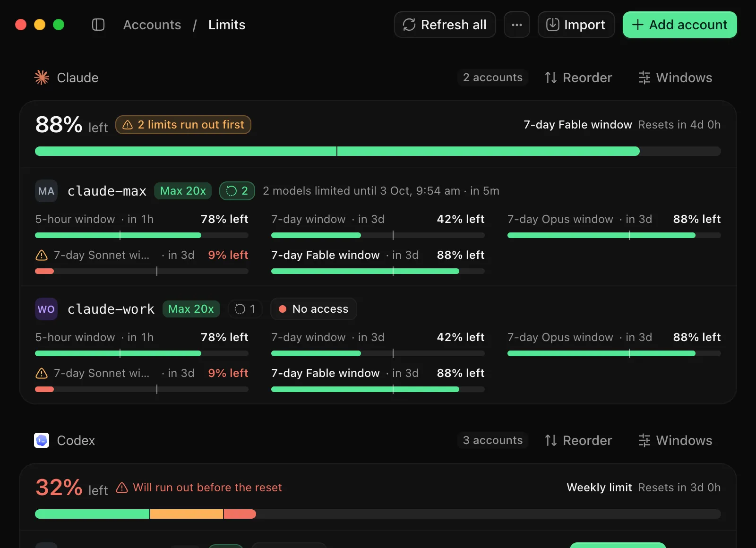Click the WO avatar for claude-work
756x548 pixels.
(46, 309)
